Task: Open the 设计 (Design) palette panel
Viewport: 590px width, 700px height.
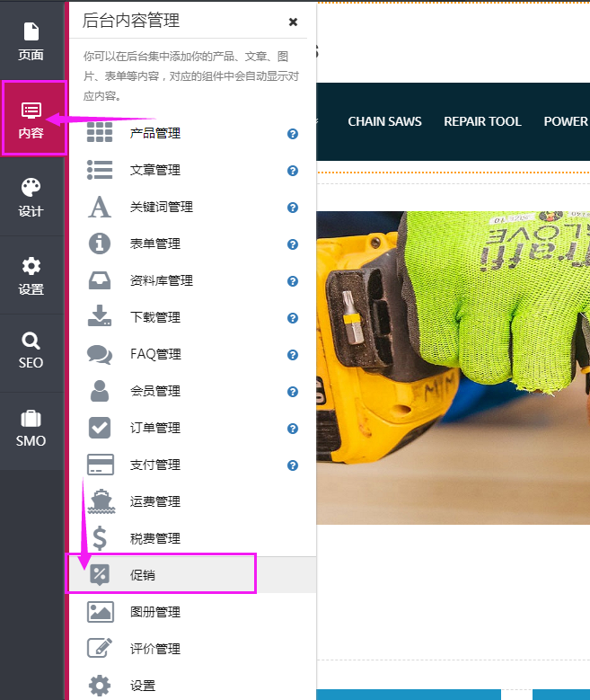Action: (x=31, y=197)
